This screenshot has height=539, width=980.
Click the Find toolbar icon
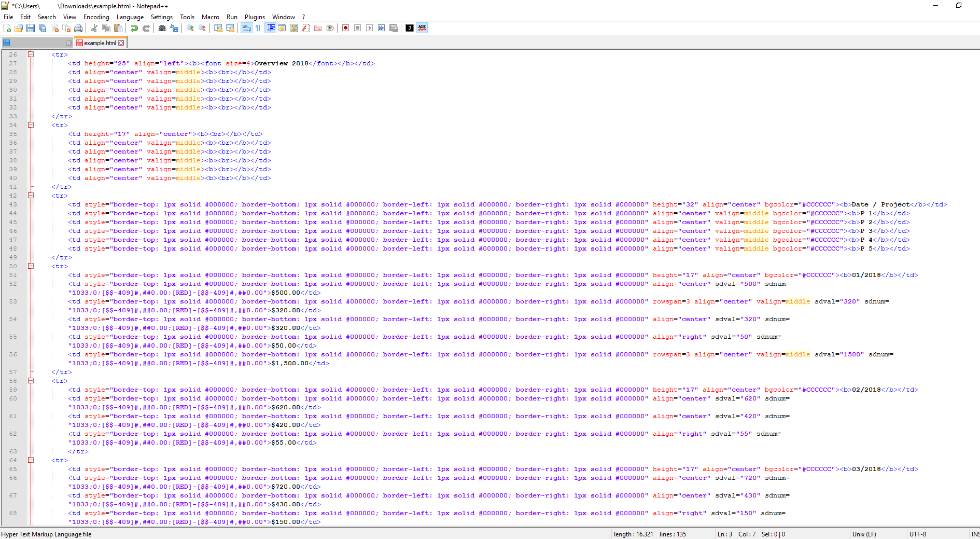[162, 28]
